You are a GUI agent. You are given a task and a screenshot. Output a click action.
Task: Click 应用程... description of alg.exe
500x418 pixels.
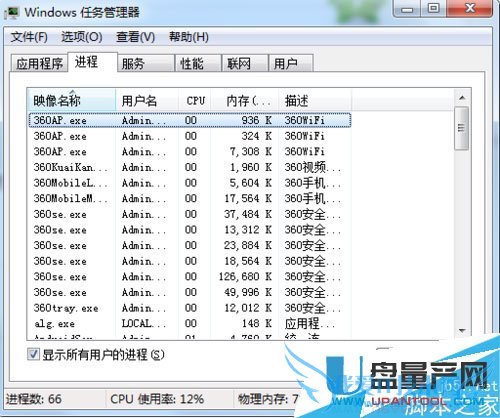point(310,323)
